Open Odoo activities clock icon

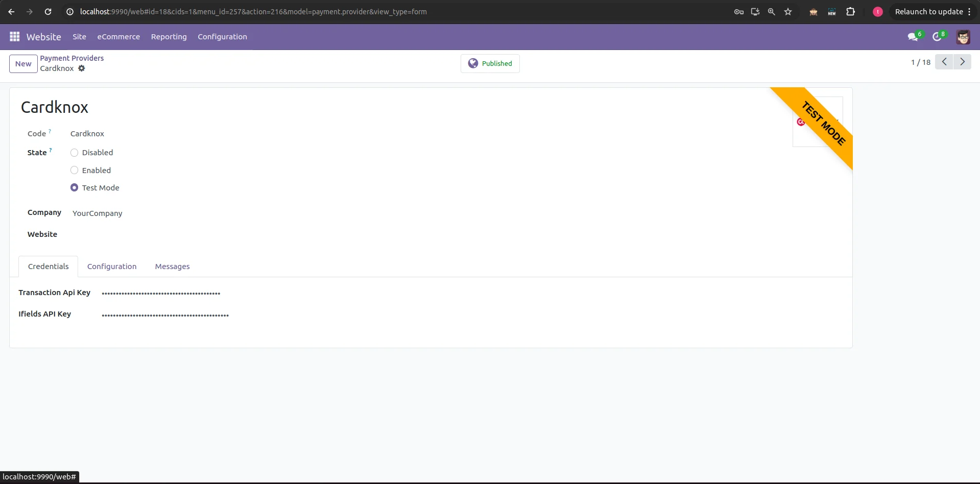[x=937, y=37]
